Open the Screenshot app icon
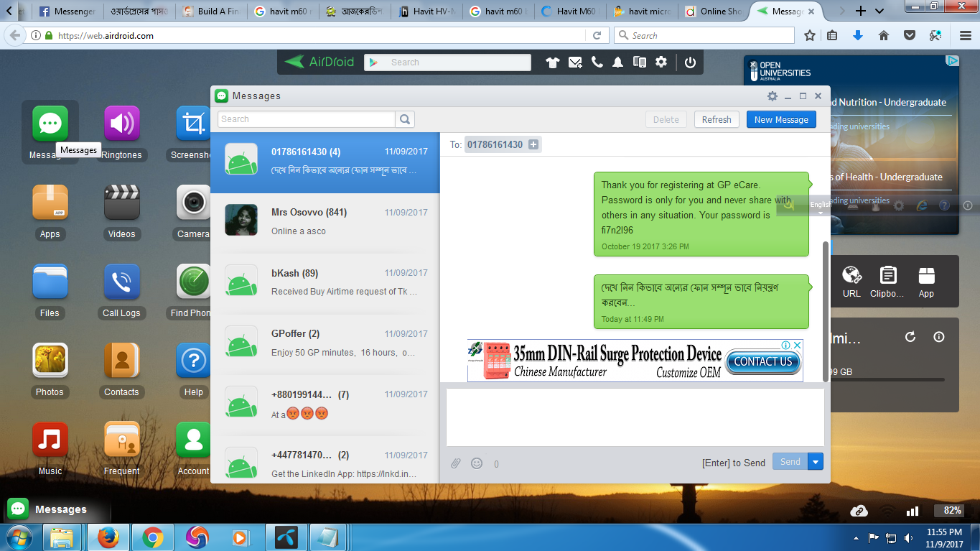The image size is (980, 551). [193, 124]
